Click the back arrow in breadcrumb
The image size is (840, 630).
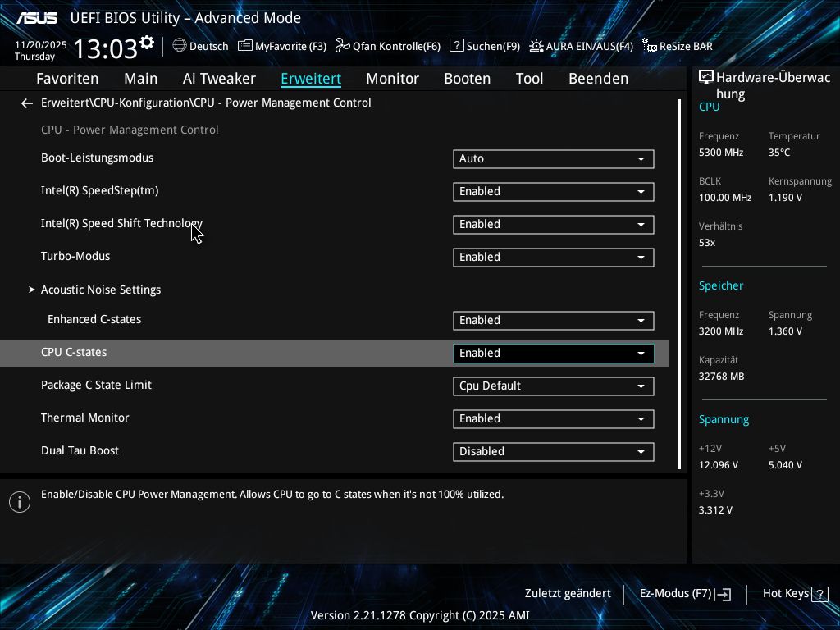tap(27, 103)
